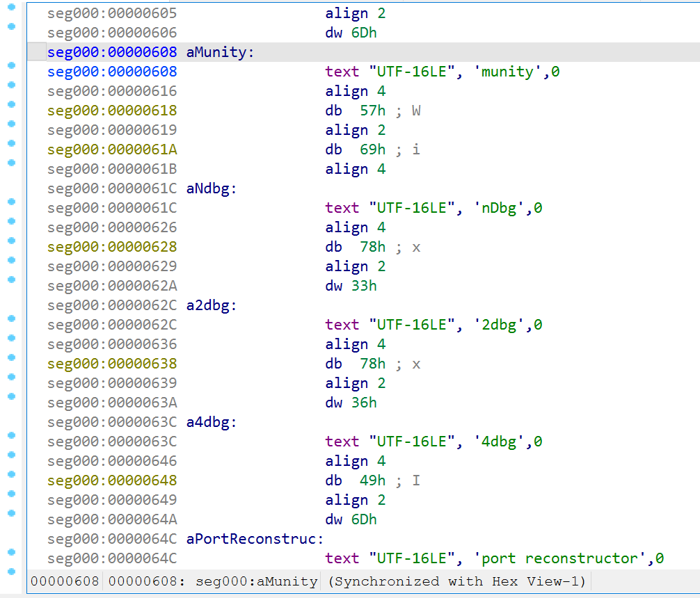Click the db 57h line comment W
Image resolution: width=700 pixels, height=598 pixels.
click(x=416, y=111)
